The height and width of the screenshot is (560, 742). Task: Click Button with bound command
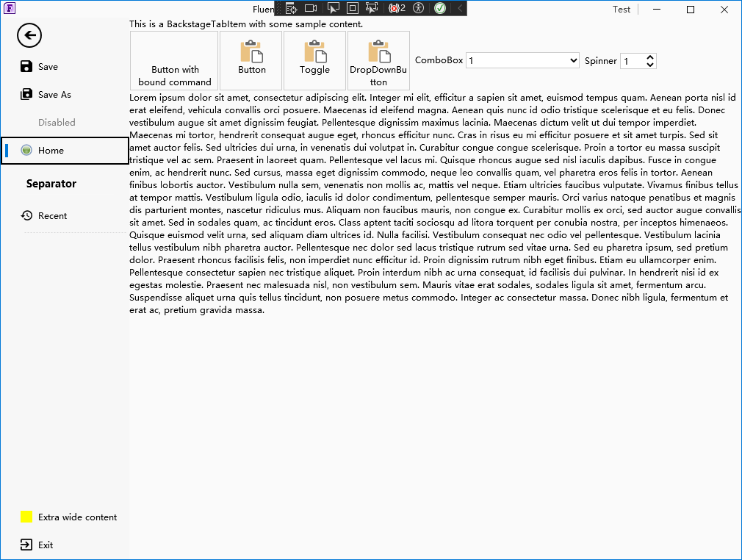174,60
